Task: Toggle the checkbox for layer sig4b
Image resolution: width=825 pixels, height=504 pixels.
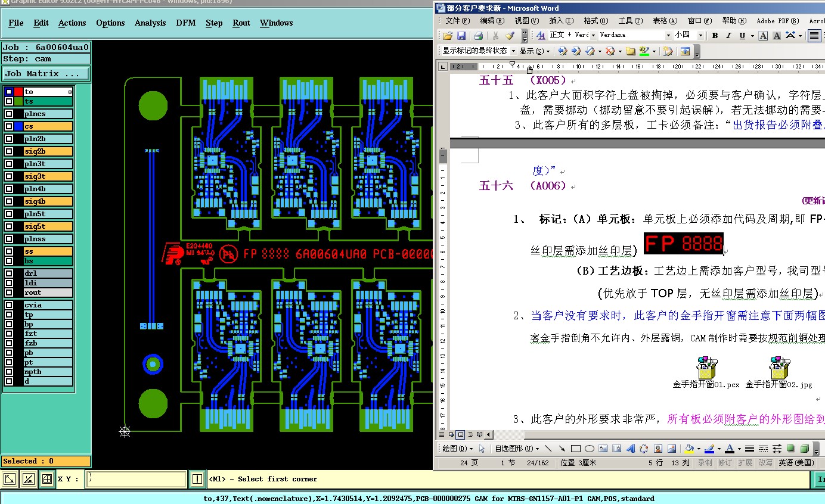Action: click(8, 201)
